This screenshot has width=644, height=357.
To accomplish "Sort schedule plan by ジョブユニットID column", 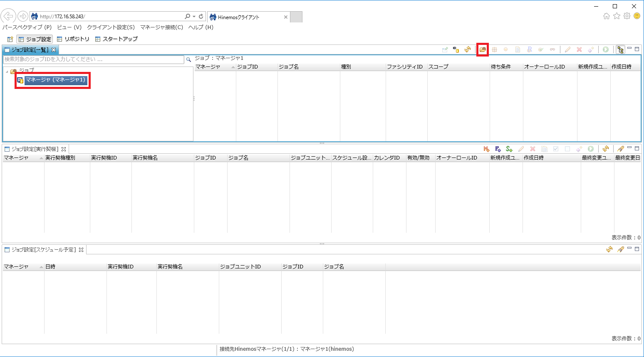I will 250,267.
